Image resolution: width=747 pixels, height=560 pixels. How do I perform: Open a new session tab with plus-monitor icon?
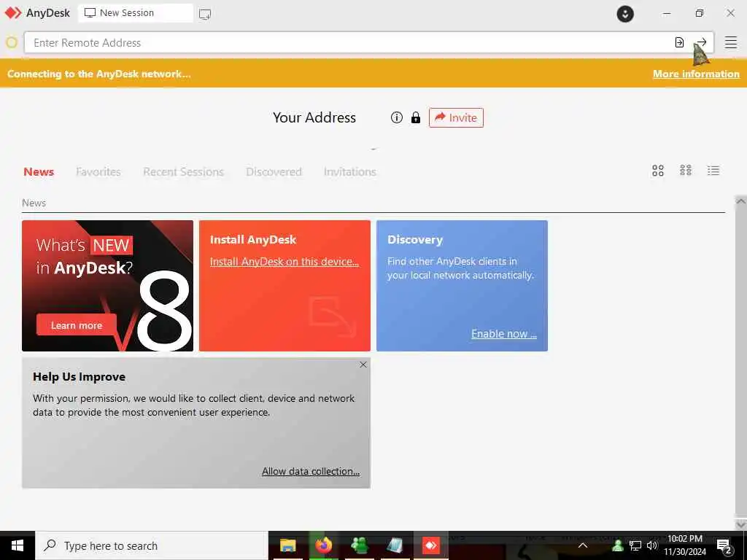[x=205, y=14]
